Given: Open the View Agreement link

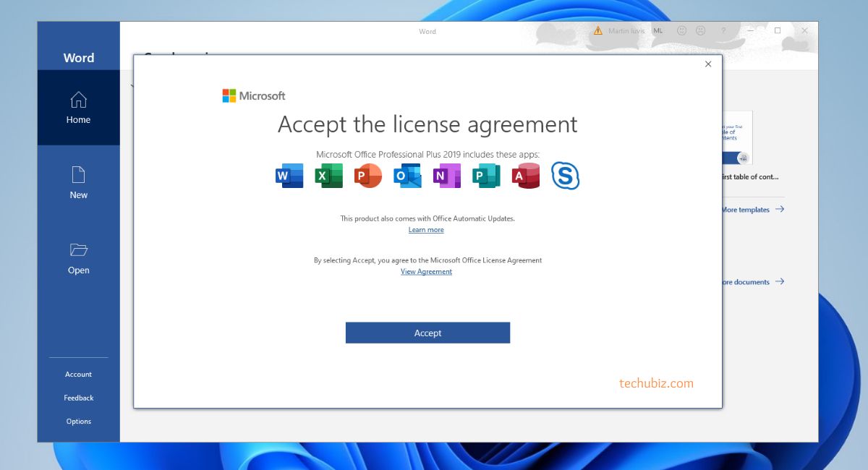Looking at the screenshot, I should 426,272.
